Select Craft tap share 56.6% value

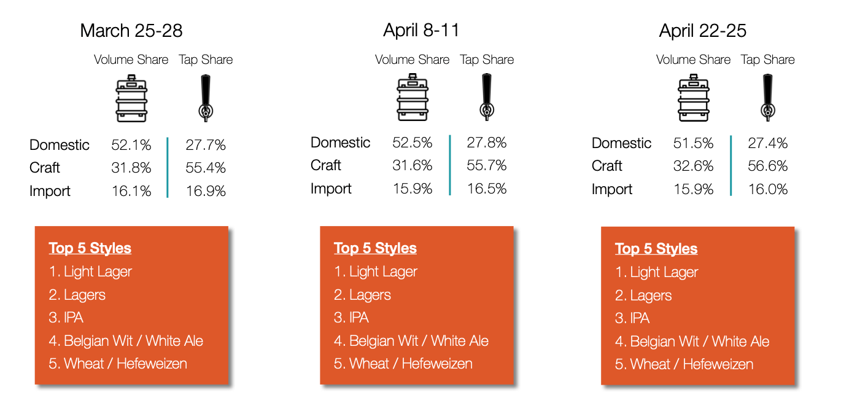[x=768, y=166]
